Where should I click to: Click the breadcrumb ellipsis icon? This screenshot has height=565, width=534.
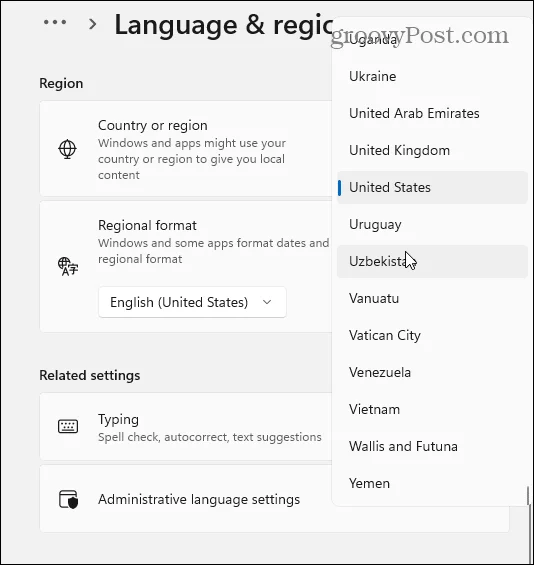coord(55,22)
